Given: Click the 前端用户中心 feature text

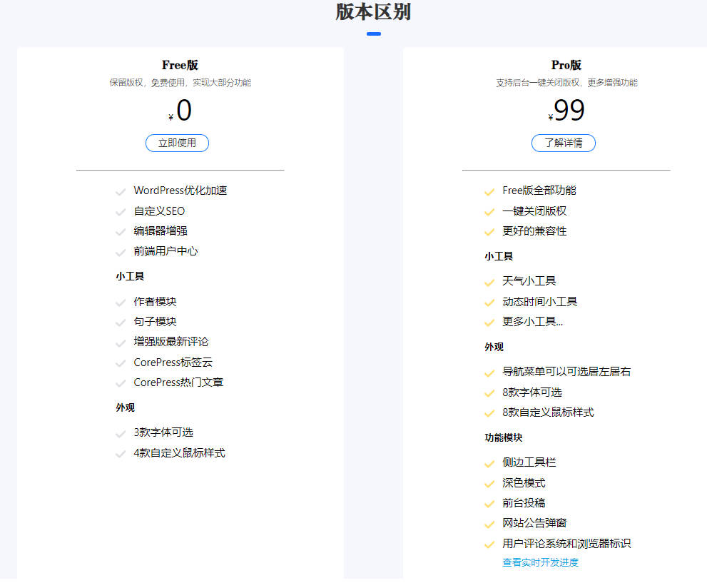Looking at the screenshot, I should pyautogui.click(x=166, y=251).
